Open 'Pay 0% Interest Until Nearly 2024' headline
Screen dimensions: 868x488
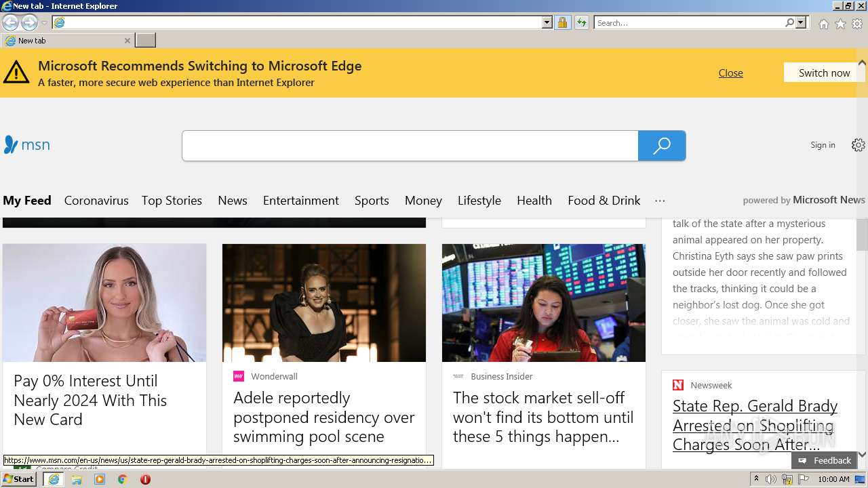click(90, 400)
